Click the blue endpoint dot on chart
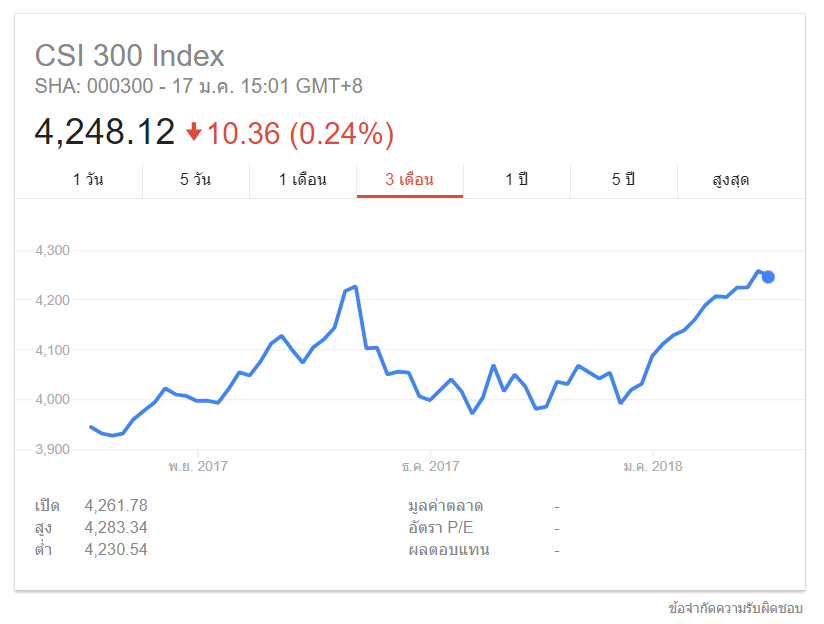This screenshot has height=624, width=824. [768, 277]
